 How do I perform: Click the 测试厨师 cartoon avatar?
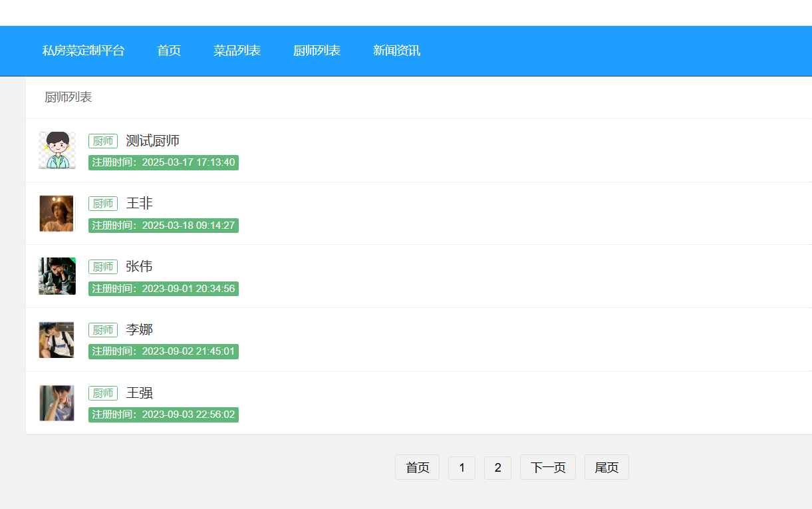click(x=57, y=150)
